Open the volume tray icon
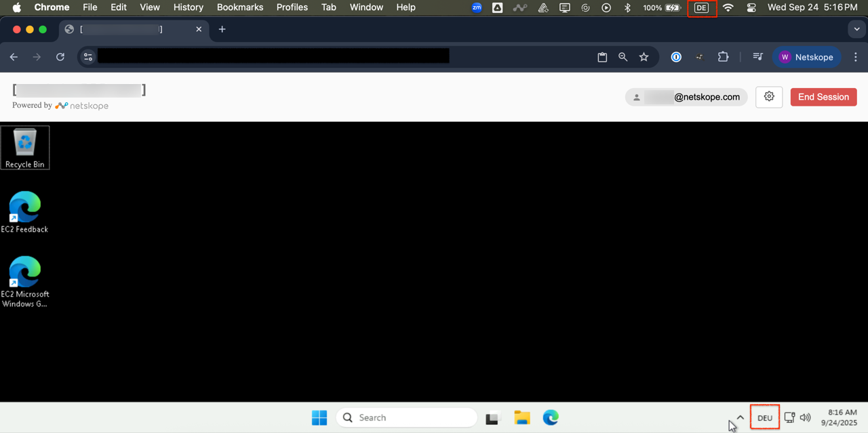Viewport: 868px width, 433px height. coord(806,417)
